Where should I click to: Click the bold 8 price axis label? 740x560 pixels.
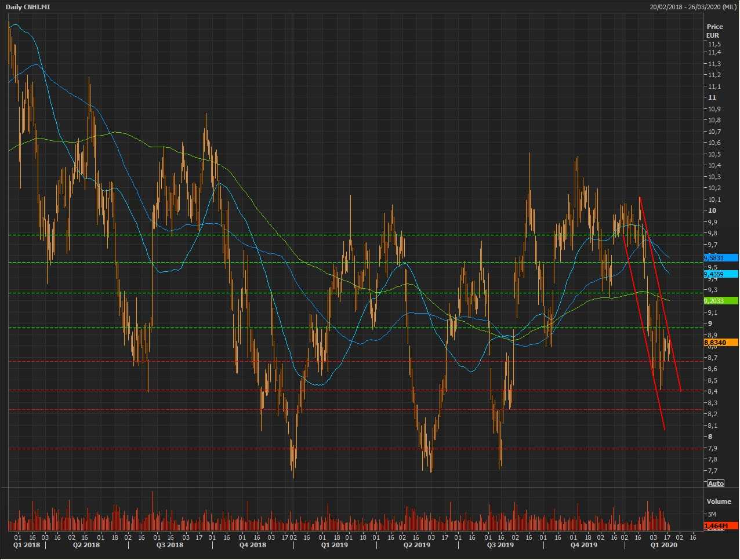pos(710,437)
